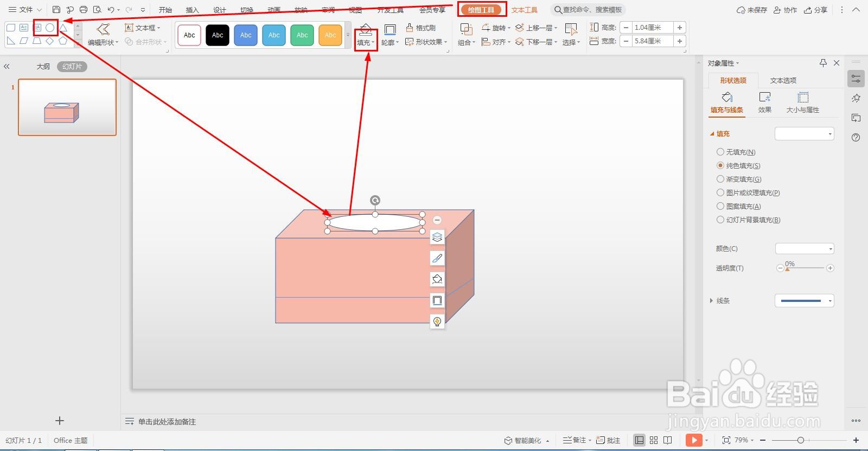Click the 分享 share button
The width and height of the screenshot is (868, 451).
pos(816,10)
